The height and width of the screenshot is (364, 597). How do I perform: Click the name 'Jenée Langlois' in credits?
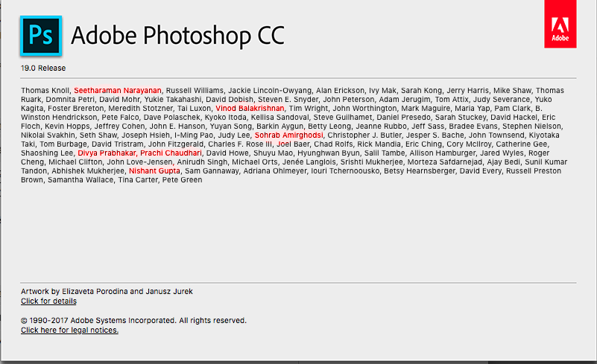pos(309,162)
